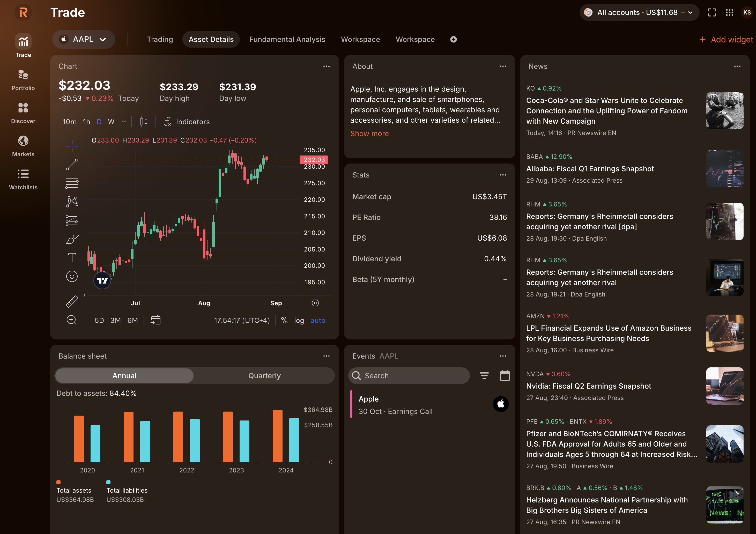756x534 pixels.
Task: Switch chart to logarithmic scale
Action: point(299,320)
